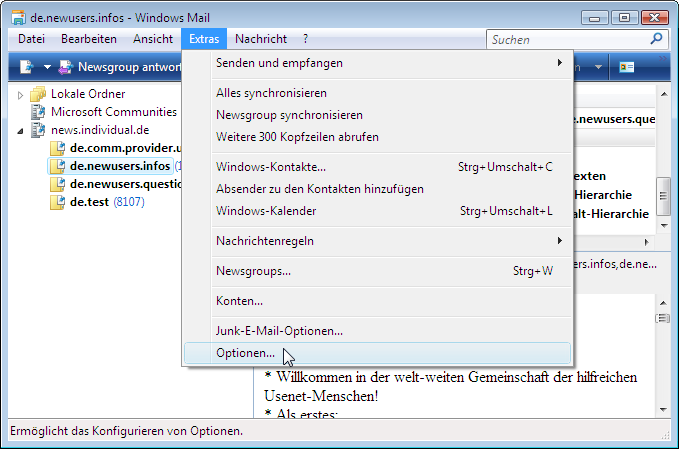Open the Ansicht menu

[153, 39]
